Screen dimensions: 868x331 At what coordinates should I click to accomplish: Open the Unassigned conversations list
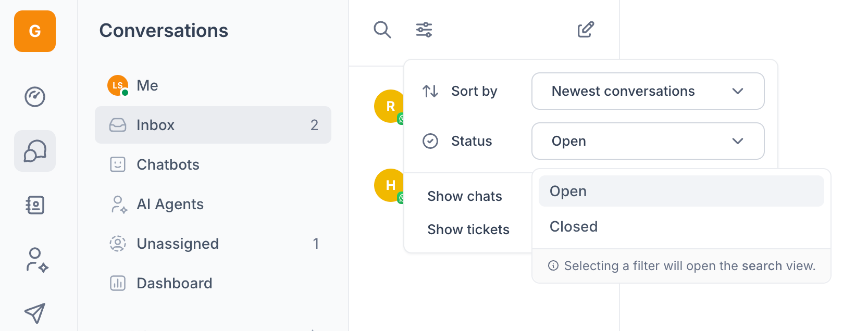(x=177, y=244)
